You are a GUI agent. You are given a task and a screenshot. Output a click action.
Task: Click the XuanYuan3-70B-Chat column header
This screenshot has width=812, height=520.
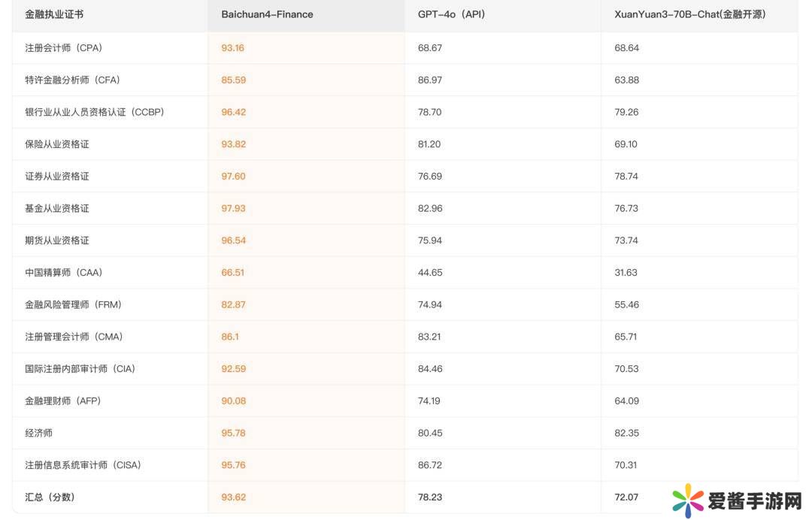coord(689,14)
